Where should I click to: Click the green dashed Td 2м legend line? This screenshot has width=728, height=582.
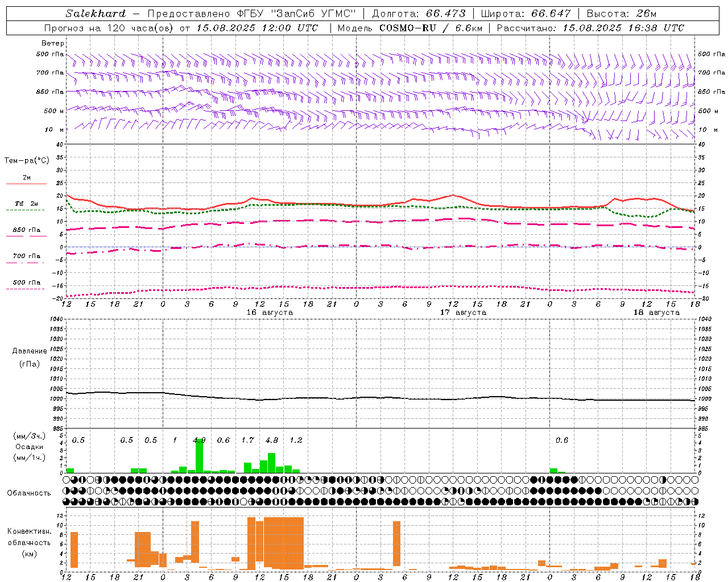25,210
